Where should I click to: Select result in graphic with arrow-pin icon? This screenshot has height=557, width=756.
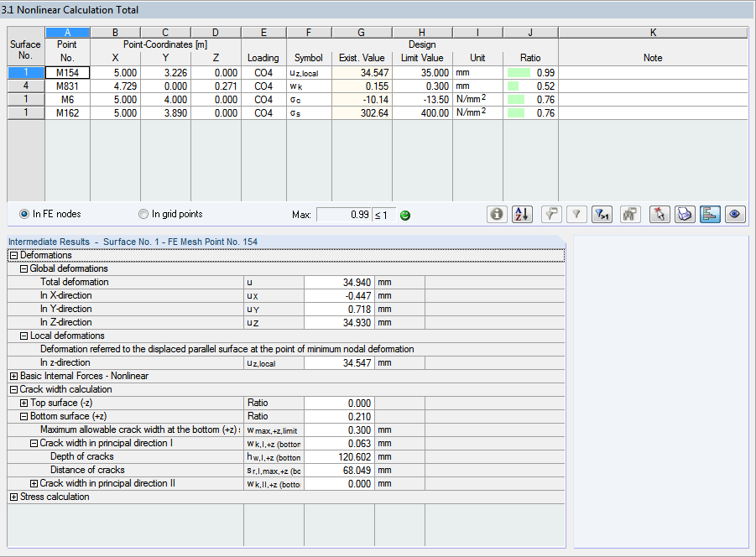pyautogui.click(x=659, y=214)
